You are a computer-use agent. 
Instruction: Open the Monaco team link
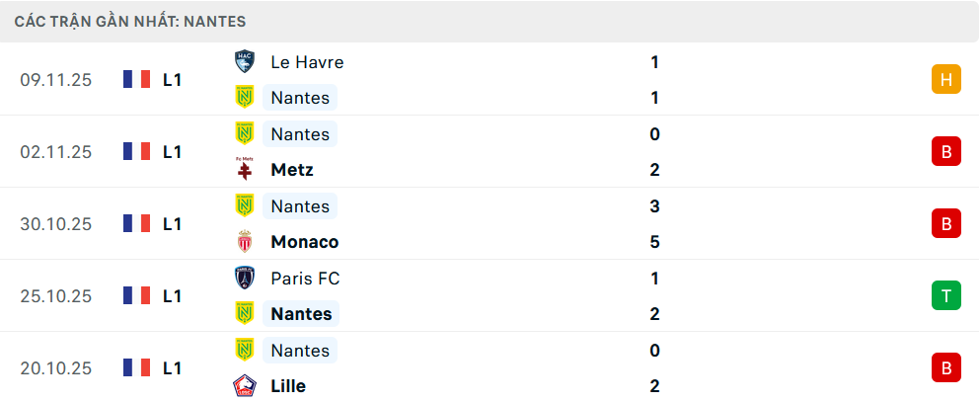coord(304,242)
